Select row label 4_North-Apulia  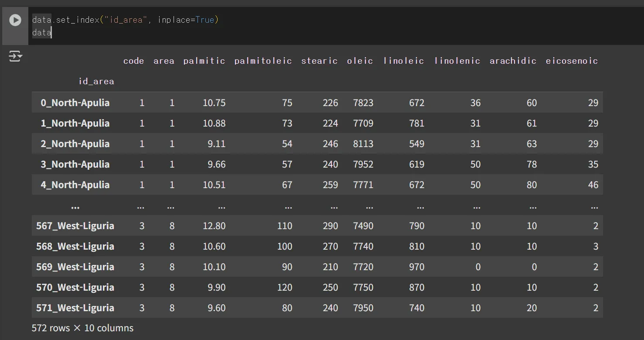[x=75, y=185]
